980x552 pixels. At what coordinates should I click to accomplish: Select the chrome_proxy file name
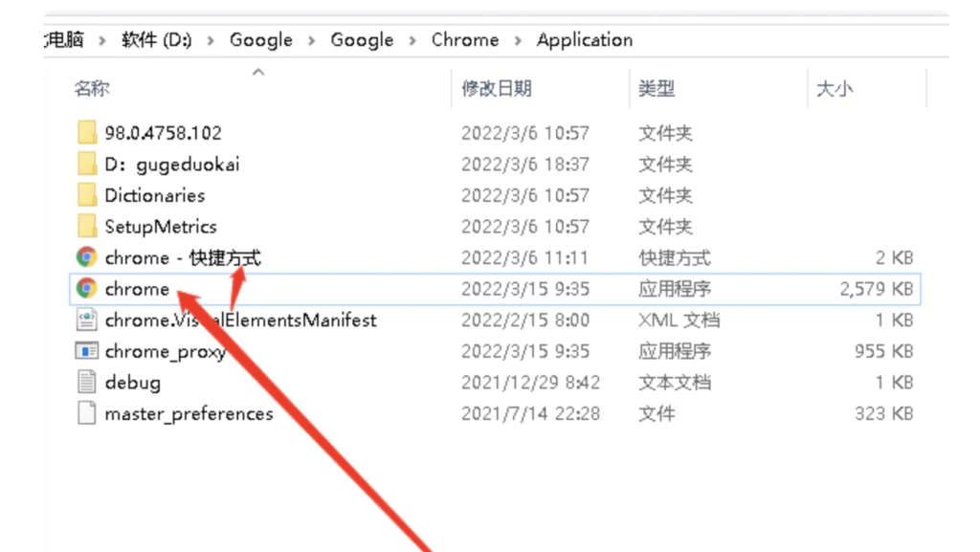click(x=165, y=351)
